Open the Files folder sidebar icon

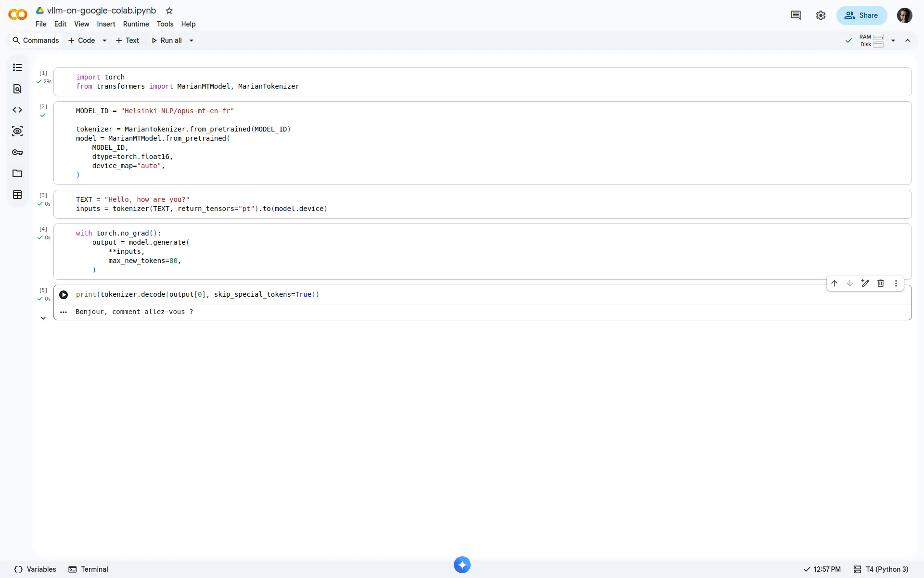pos(17,173)
